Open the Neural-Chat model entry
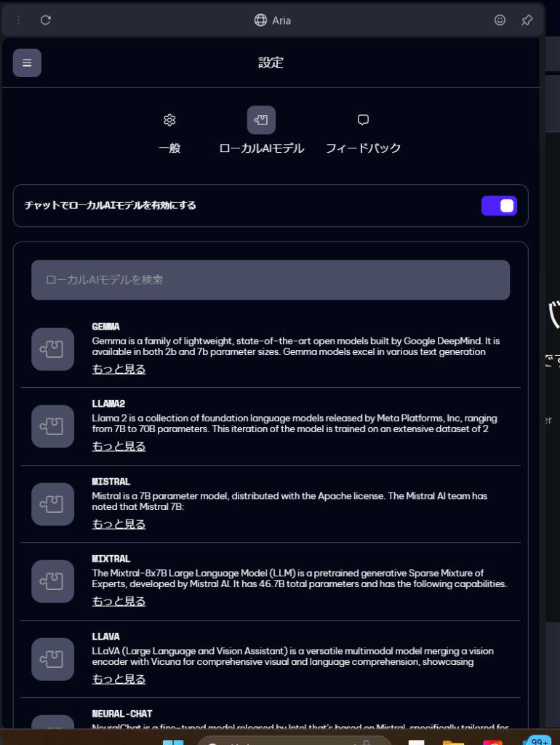The height and width of the screenshot is (745, 560). [x=122, y=714]
